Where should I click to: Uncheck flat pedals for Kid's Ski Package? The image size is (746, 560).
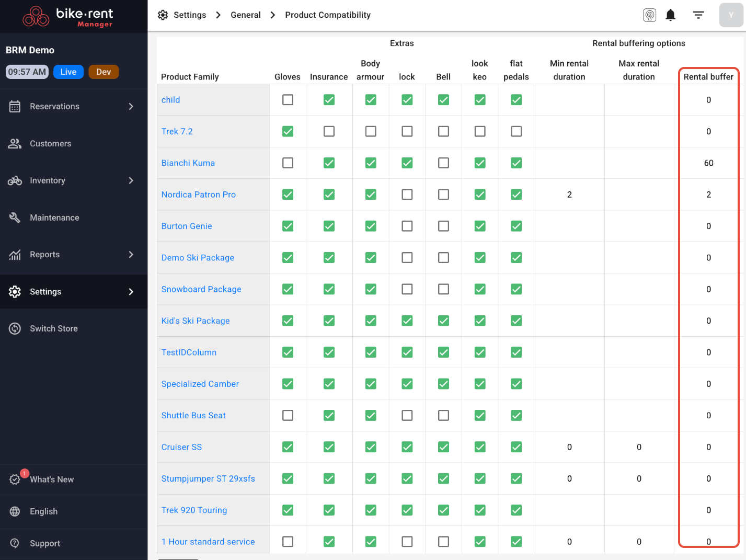[x=517, y=321]
